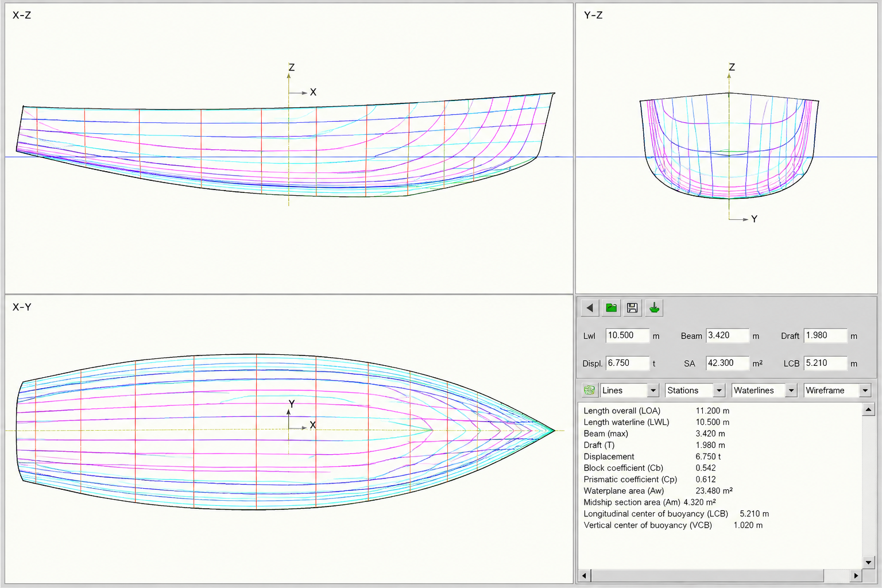Click the 'Draft (T)' row

point(654,445)
